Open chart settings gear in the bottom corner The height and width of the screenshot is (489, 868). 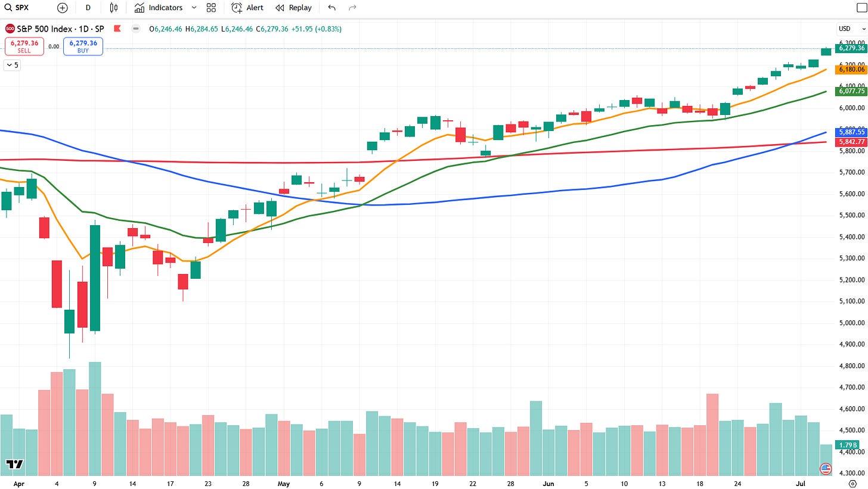coord(852,483)
